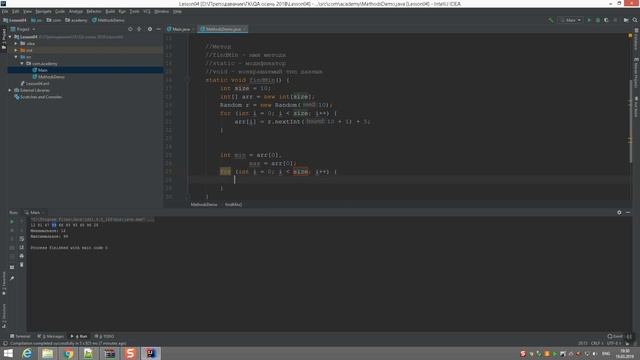Run with coverage from the top toolbar

point(606,20)
